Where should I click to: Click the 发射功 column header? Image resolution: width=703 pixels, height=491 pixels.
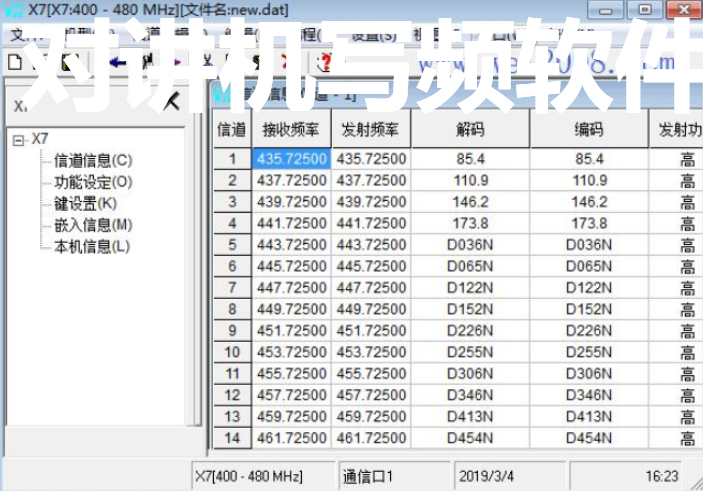pyautogui.click(x=676, y=130)
